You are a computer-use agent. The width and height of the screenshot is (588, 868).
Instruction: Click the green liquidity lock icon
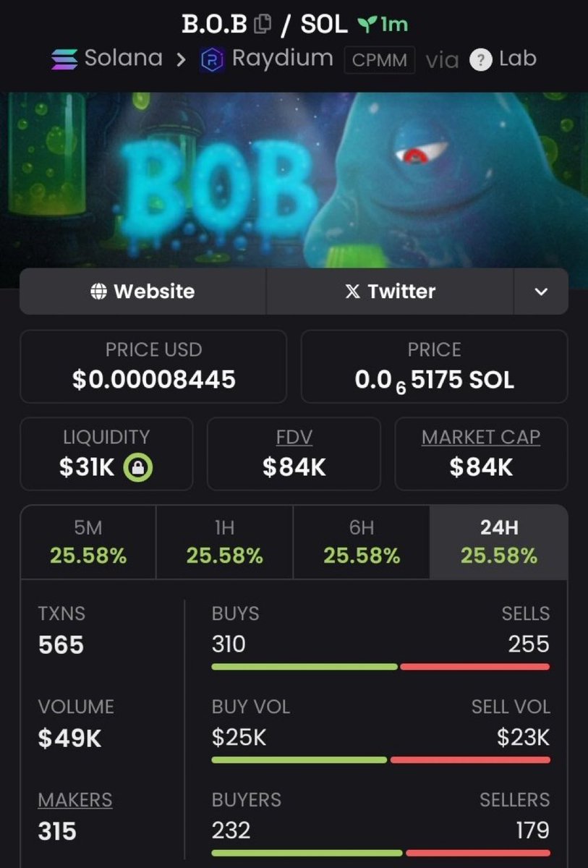coord(137,468)
